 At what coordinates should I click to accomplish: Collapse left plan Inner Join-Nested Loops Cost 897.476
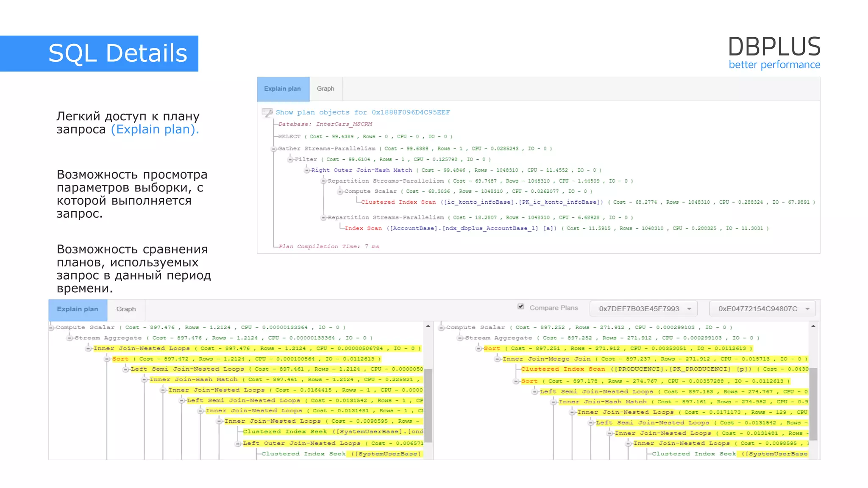[x=88, y=349]
